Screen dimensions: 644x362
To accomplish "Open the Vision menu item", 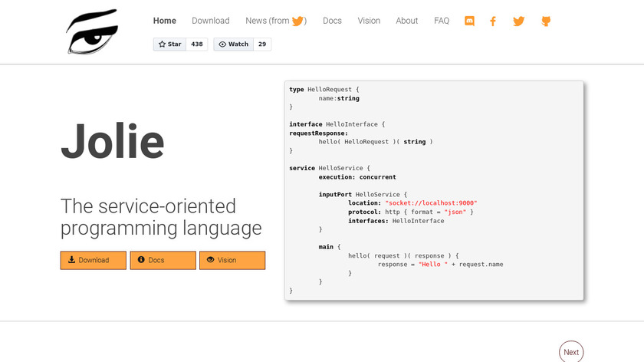I will pos(369,21).
